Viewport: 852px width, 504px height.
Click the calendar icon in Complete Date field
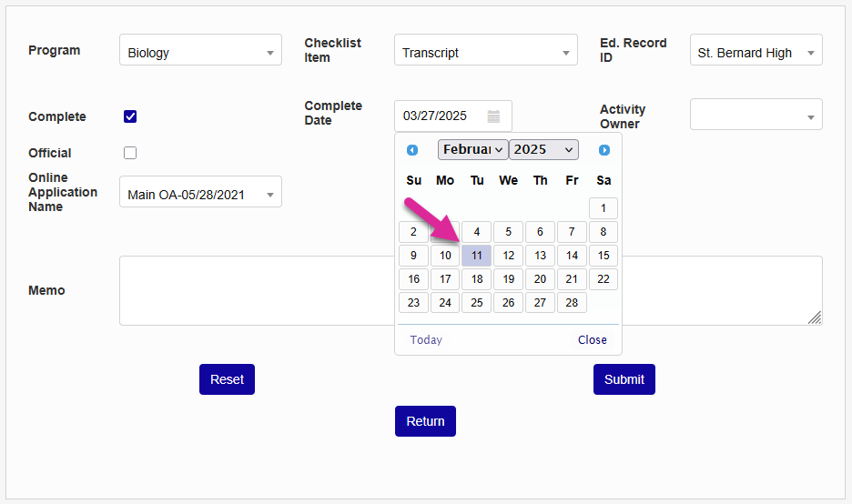click(493, 116)
